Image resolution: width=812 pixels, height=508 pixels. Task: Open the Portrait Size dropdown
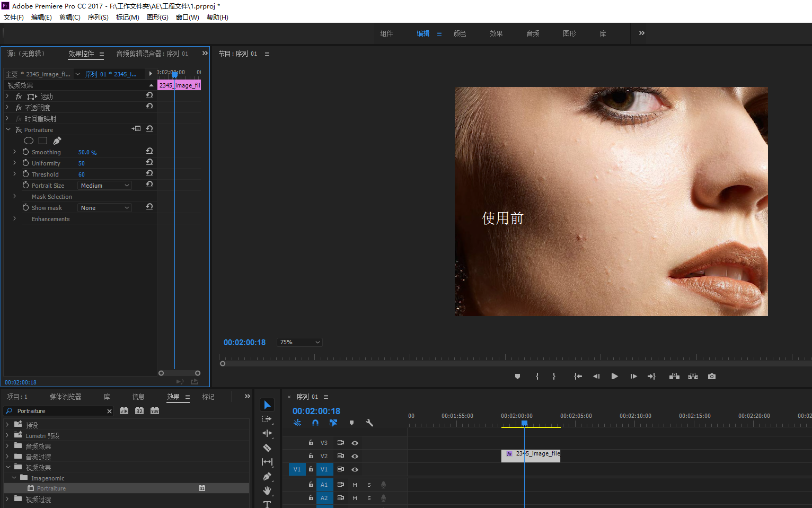[x=105, y=186]
